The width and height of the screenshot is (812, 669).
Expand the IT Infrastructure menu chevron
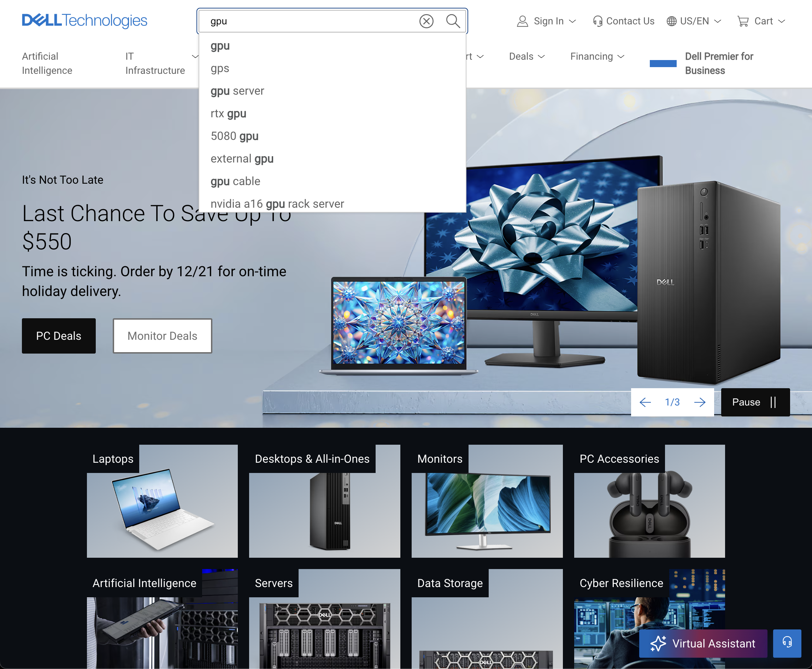195,56
